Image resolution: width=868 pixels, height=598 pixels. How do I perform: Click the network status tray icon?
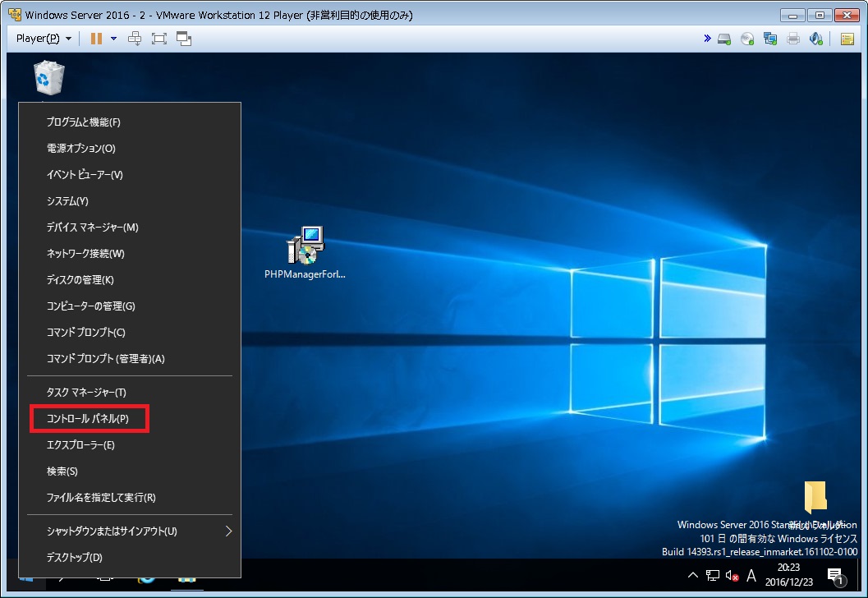(x=713, y=576)
